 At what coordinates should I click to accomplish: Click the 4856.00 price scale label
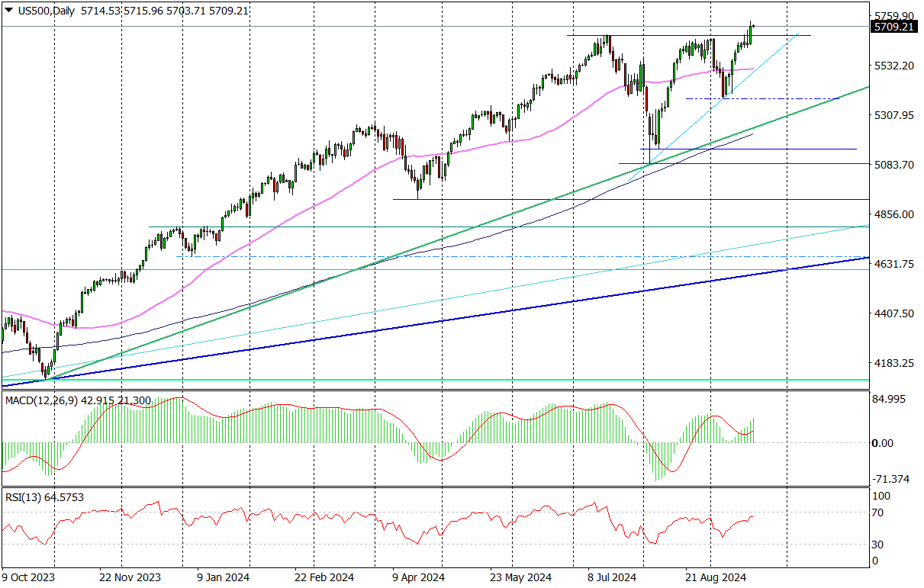coord(894,214)
